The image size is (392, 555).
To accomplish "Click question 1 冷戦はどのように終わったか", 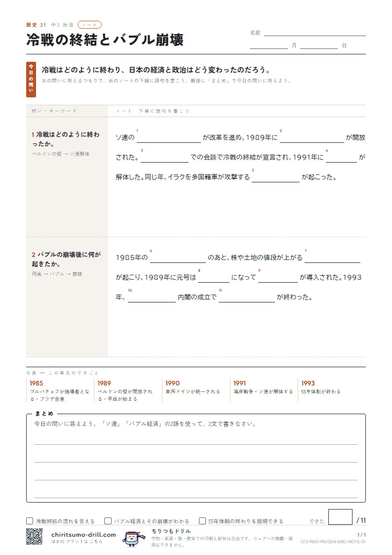I will [66, 139].
